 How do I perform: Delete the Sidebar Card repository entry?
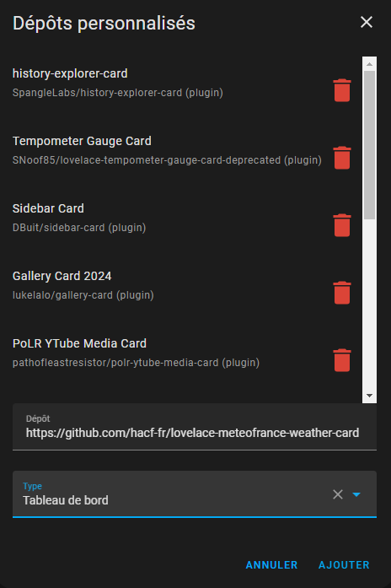(x=342, y=225)
